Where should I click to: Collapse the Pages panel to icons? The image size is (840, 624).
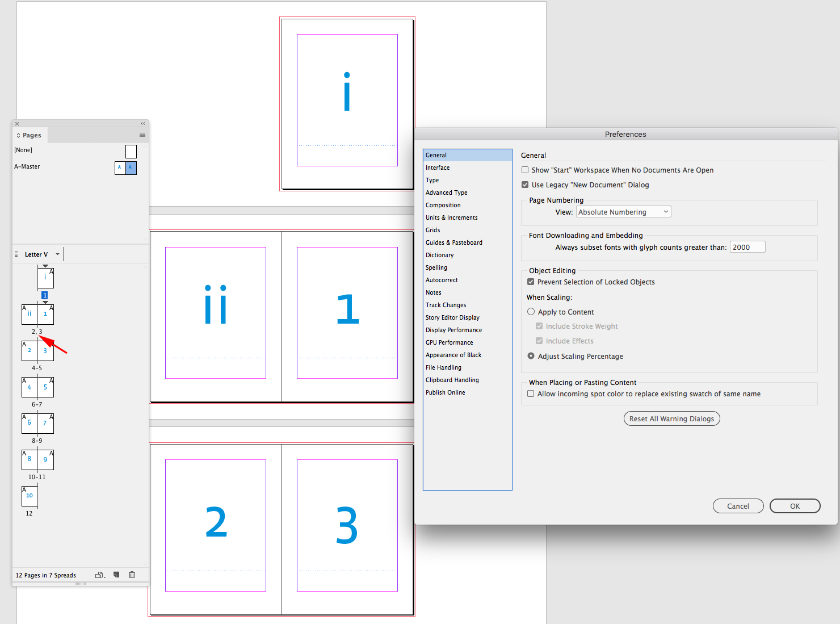pyautogui.click(x=142, y=123)
